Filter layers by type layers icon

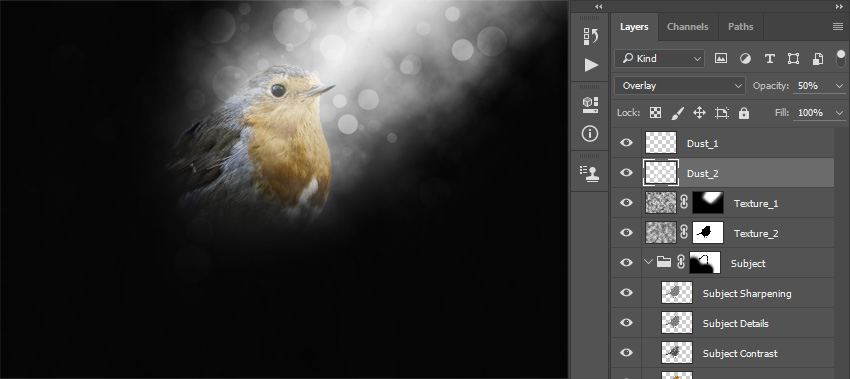[769, 59]
